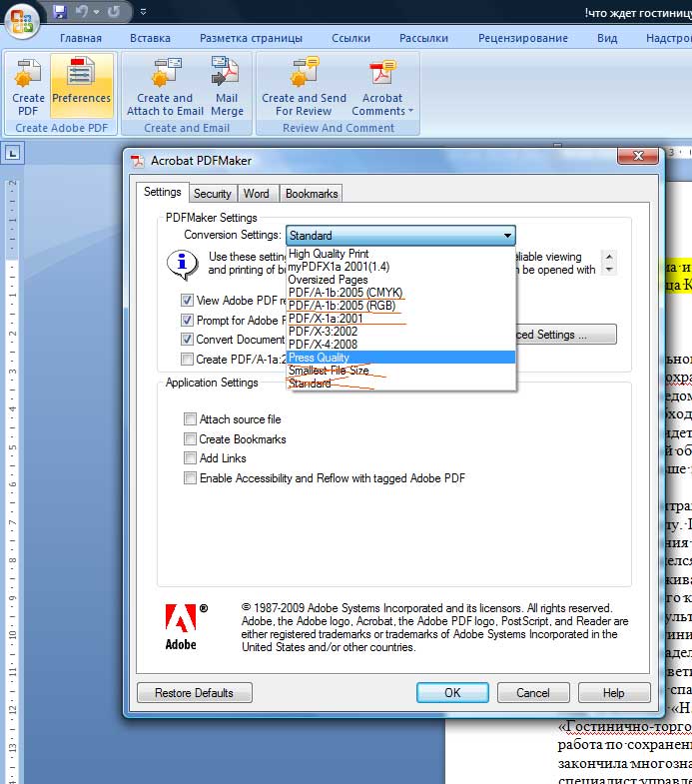Screen dimensions: 692x784
Task: Collapse the Conversion Settings combo box arrow
Action: tap(507, 235)
